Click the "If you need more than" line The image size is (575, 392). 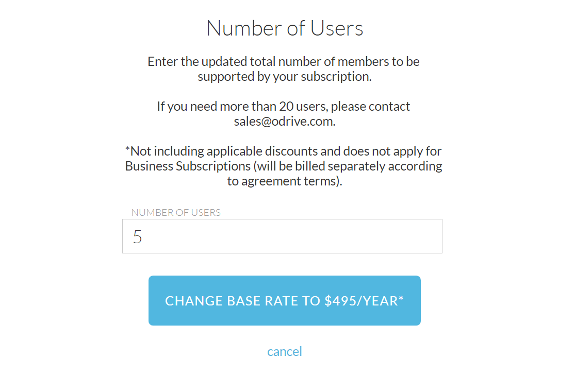tap(284, 107)
